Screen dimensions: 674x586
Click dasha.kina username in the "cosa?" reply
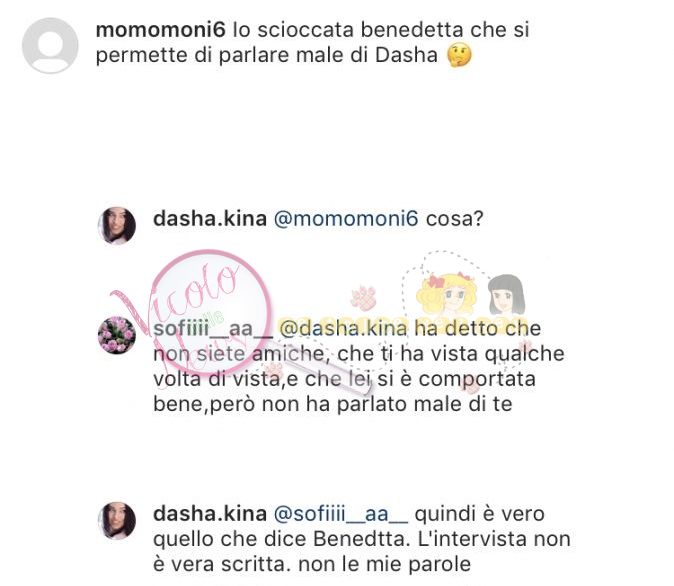point(210,218)
